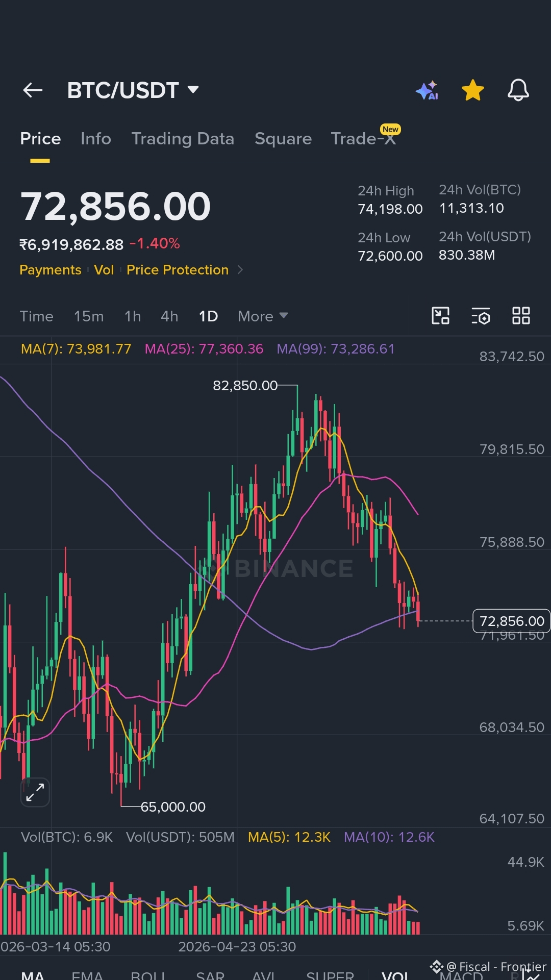Open the Trading Data tab

183,139
